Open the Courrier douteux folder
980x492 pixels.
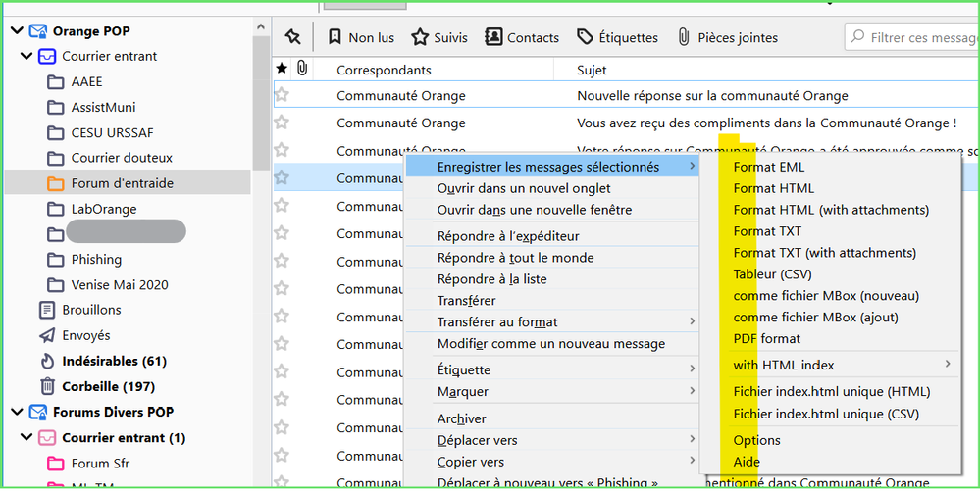[x=122, y=158]
